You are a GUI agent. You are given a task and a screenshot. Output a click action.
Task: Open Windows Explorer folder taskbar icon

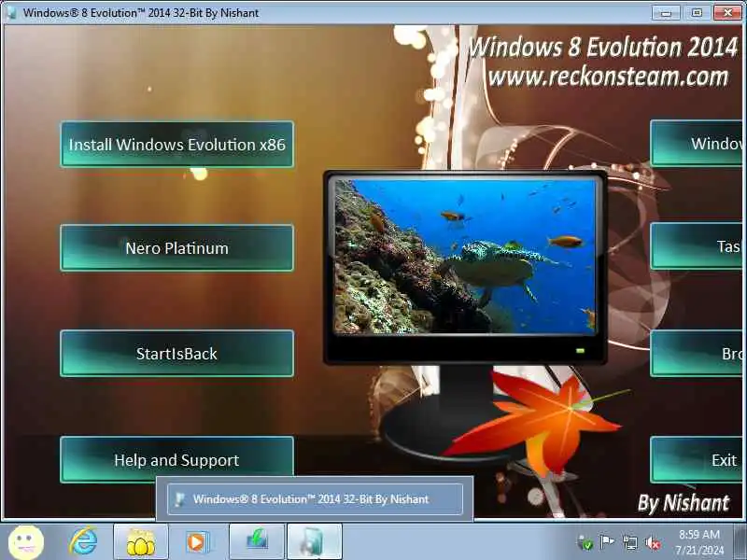point(141,542)
